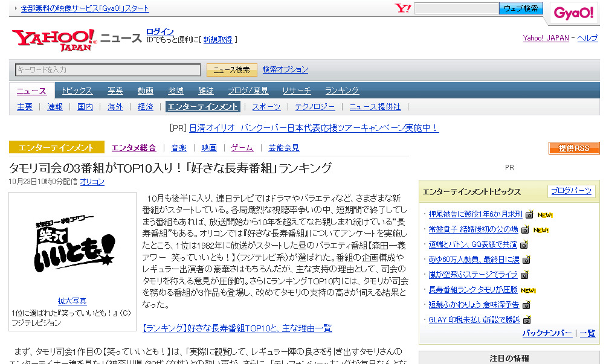Image resolution: width=609 pixels, height=364 pixels.
Task: Select the リサーチ tab
Action: coord(296,91)
